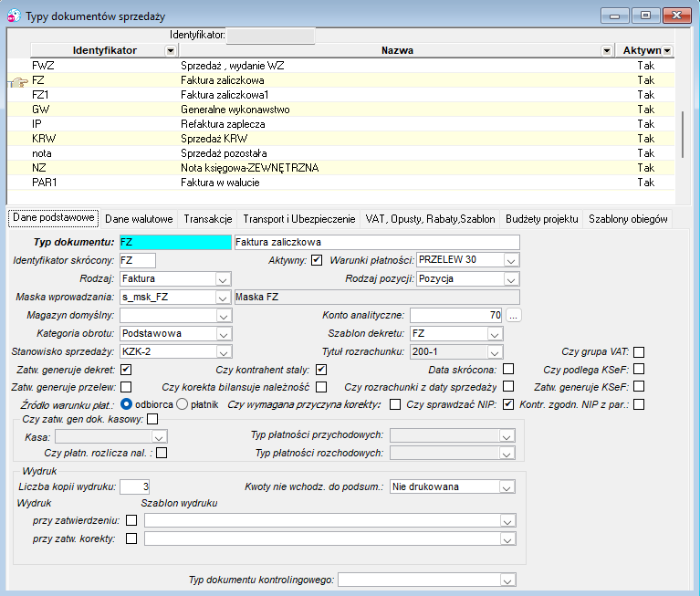The height and width of the screenshot is (596, 700).
Task: Select the Dane podstawowe tab
Action: coord(54,218)
